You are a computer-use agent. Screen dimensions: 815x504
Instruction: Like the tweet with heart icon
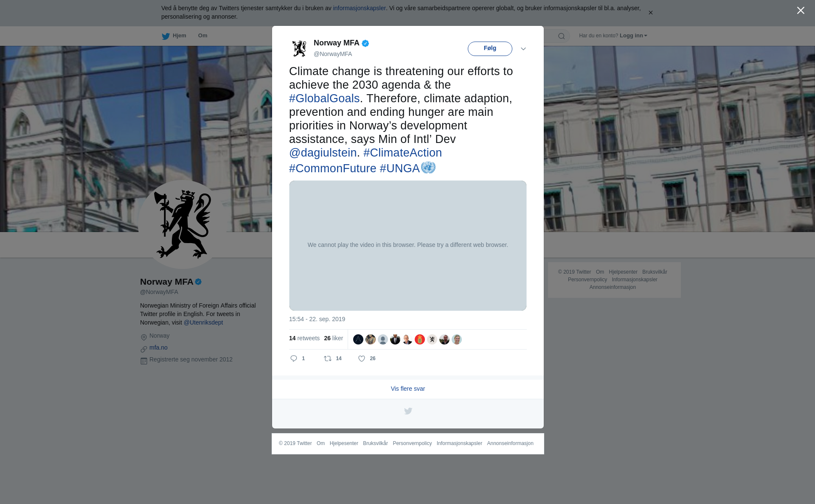(x=362, y=358)
